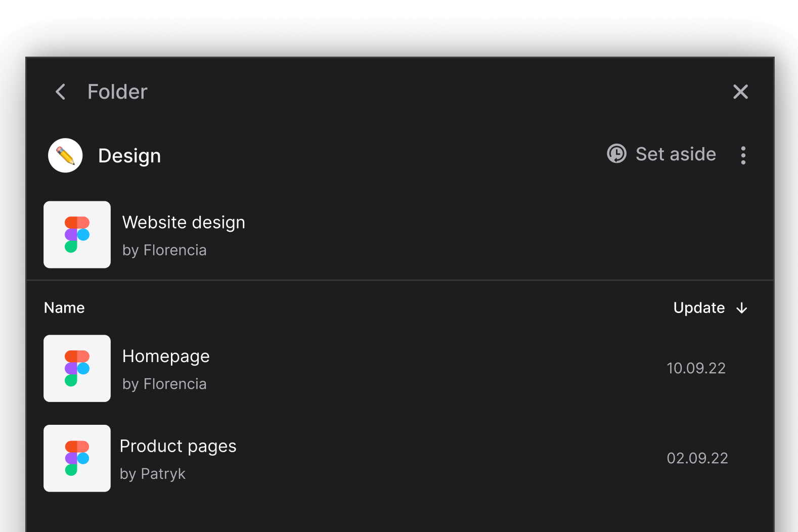Click the sort arrow beside Update
Viewport: 798px width, 532px height.
(741, 308)
